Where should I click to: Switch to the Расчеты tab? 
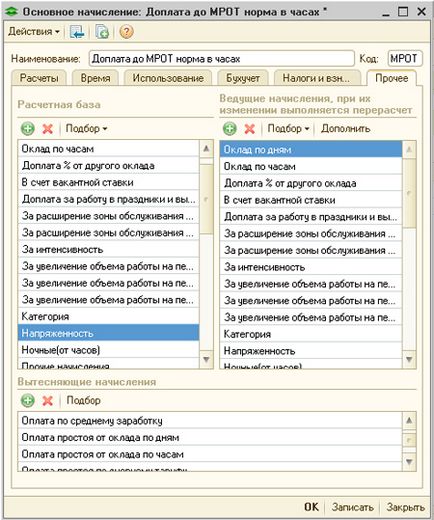point(39,78)
